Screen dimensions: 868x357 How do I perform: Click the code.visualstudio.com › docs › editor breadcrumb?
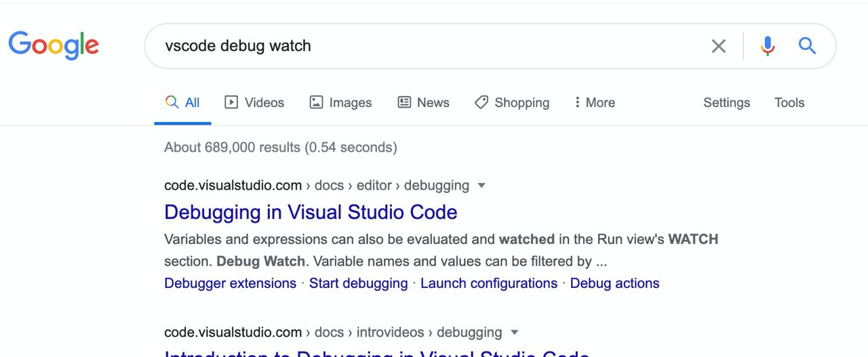[x=317, y=186]
